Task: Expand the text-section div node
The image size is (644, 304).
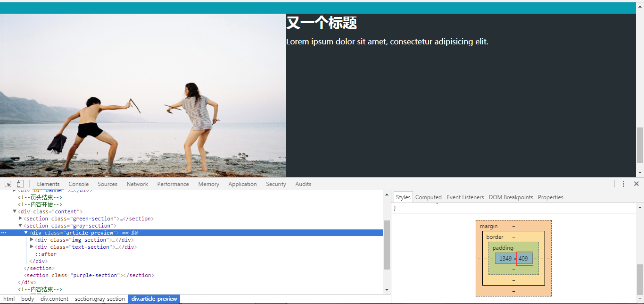Action: point(32,247)
